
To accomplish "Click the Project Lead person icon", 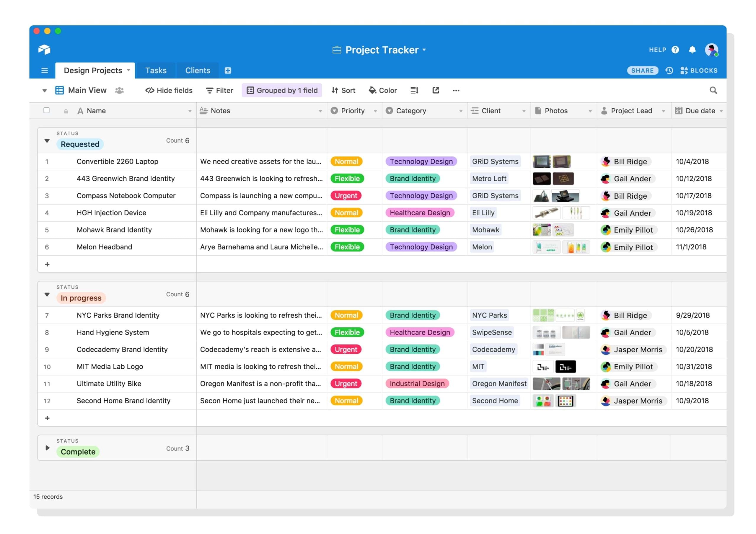I will [604, 111].
